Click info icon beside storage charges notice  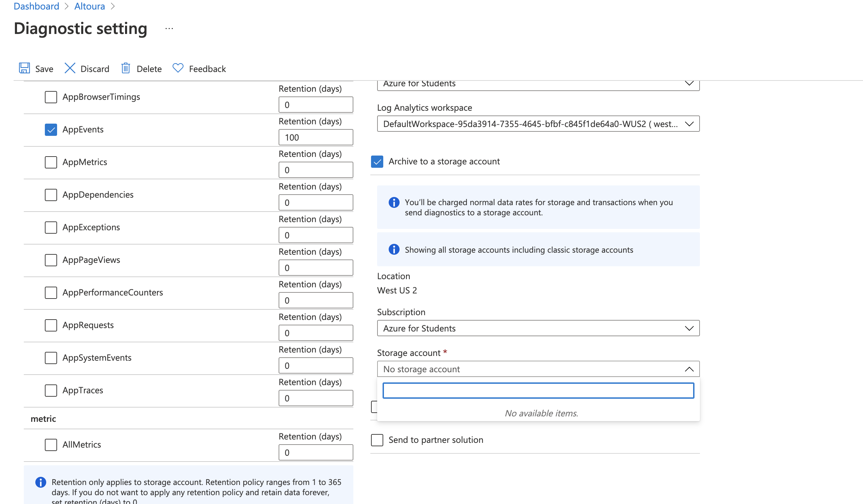(394, 202)
